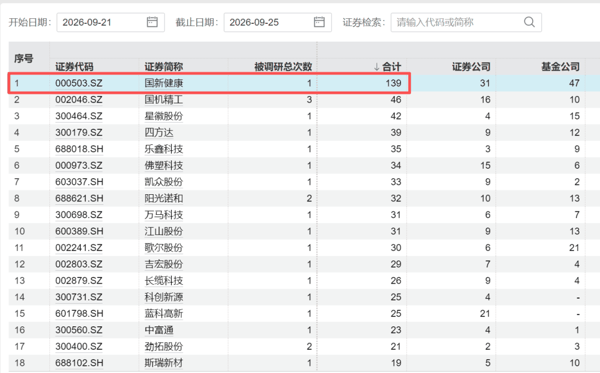Open stock code 300179.SZ

(79, 132)
